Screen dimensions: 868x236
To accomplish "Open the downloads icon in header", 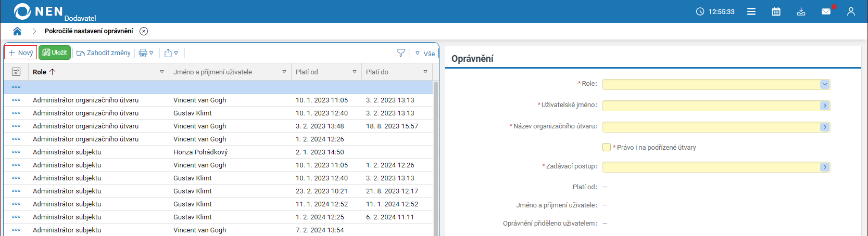I will pyautogui.click(x=801, y=11).
